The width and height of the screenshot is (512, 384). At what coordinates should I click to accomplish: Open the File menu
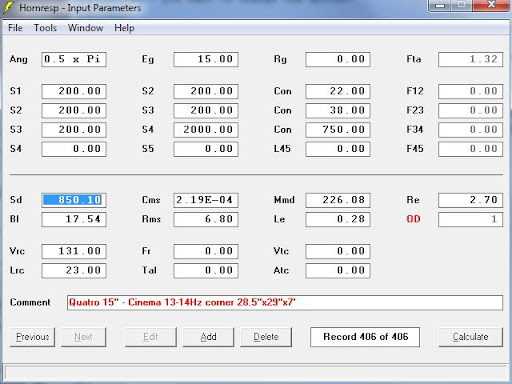(15, 28)
